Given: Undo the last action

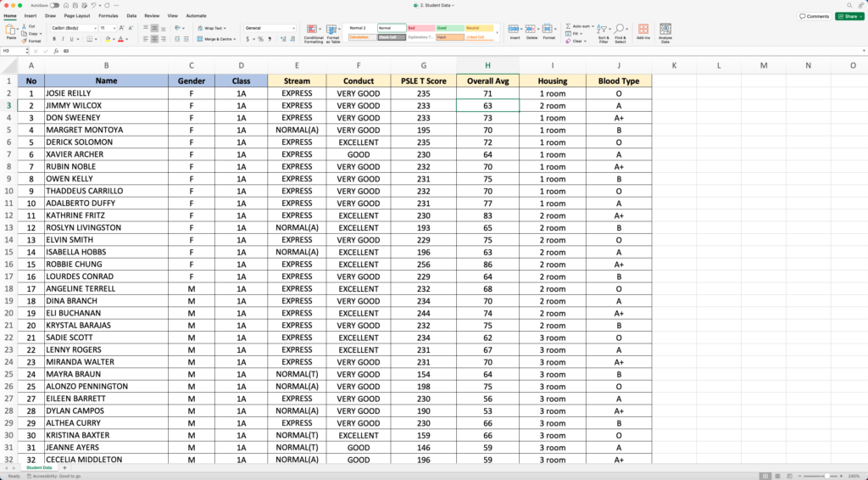Looking at the screenshot, I should click(x=93, y=5).
